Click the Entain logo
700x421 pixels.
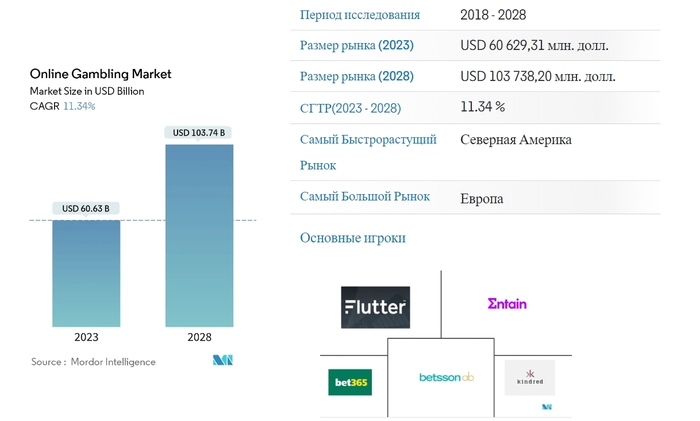(x=506, y=303)
